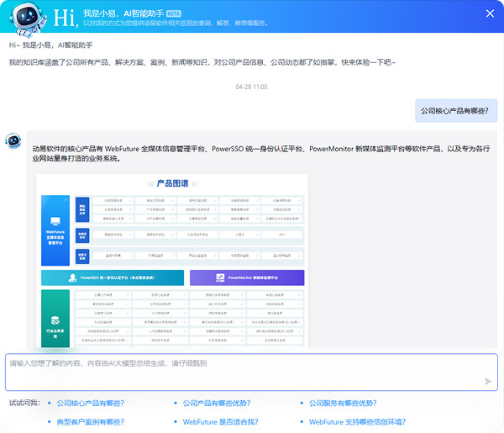This screenshot has width=504, height=433.
Task: Close the AI assistant chat window
Action: 490,13
